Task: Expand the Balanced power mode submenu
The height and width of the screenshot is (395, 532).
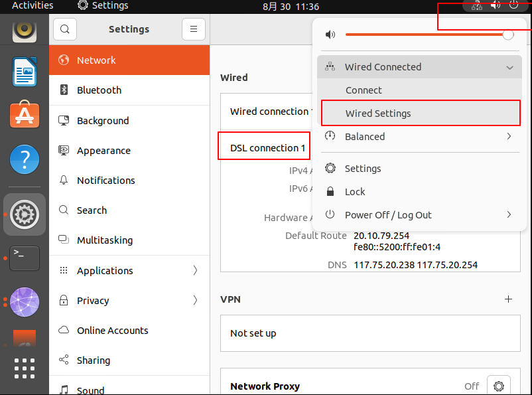Action: (x=509, y=137)
